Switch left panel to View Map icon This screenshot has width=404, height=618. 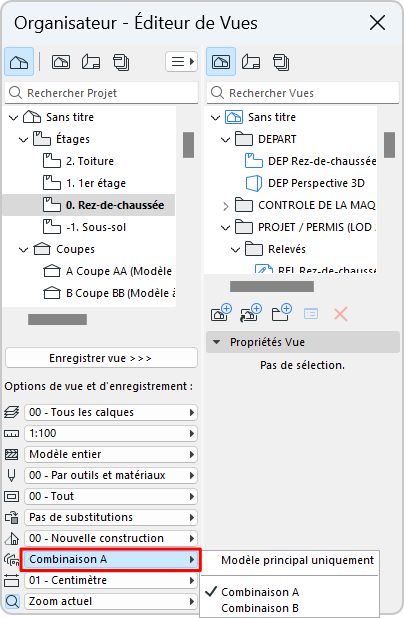61,62
